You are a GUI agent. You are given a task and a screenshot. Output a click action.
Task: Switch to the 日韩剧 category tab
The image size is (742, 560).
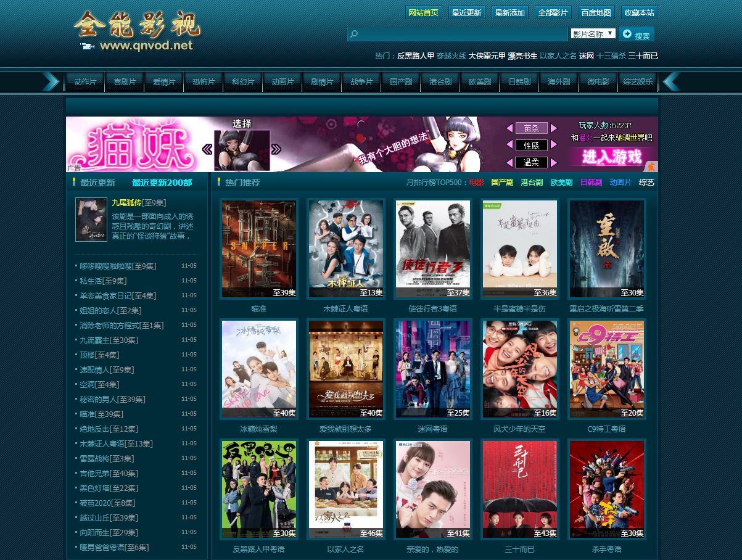tap(519, 82)
